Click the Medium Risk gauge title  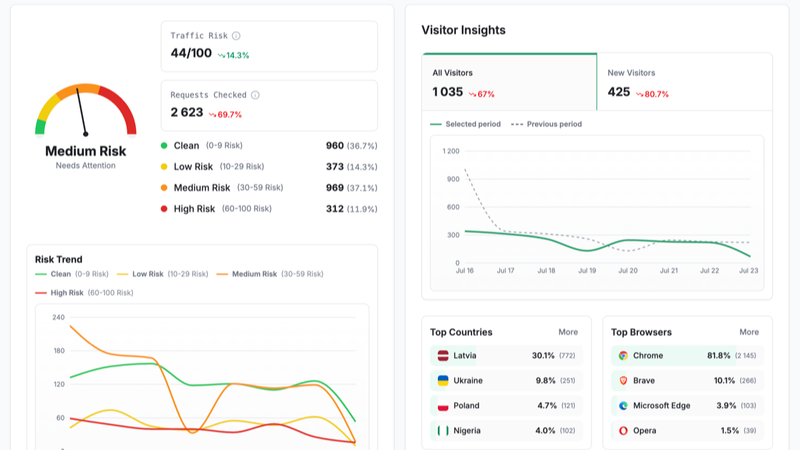[86, 151]
